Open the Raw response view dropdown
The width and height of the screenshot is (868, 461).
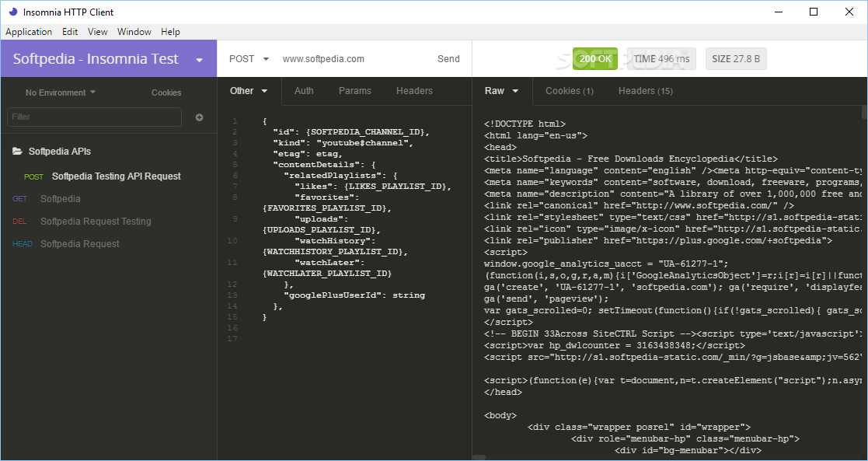coord(501,91)
